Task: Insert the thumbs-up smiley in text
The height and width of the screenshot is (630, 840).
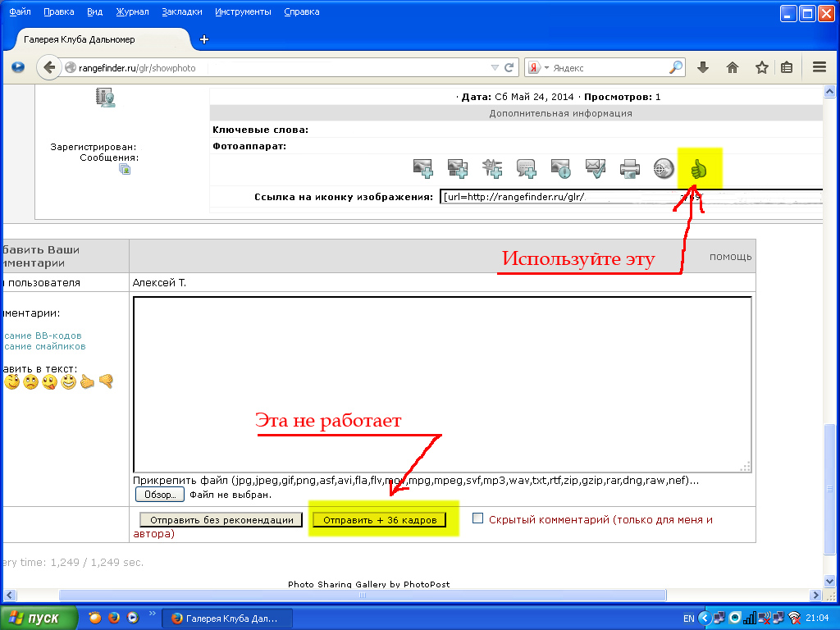Action: (x=87, y=381)
